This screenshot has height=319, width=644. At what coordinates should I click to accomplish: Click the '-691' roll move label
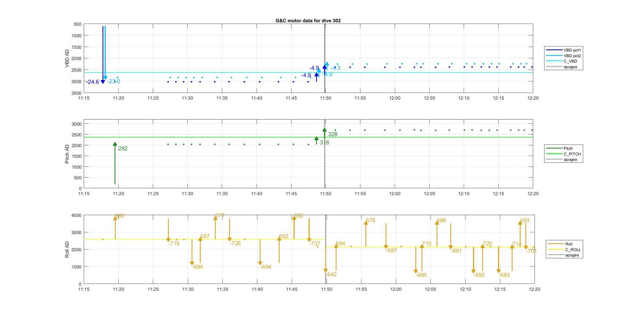[456, 251]
